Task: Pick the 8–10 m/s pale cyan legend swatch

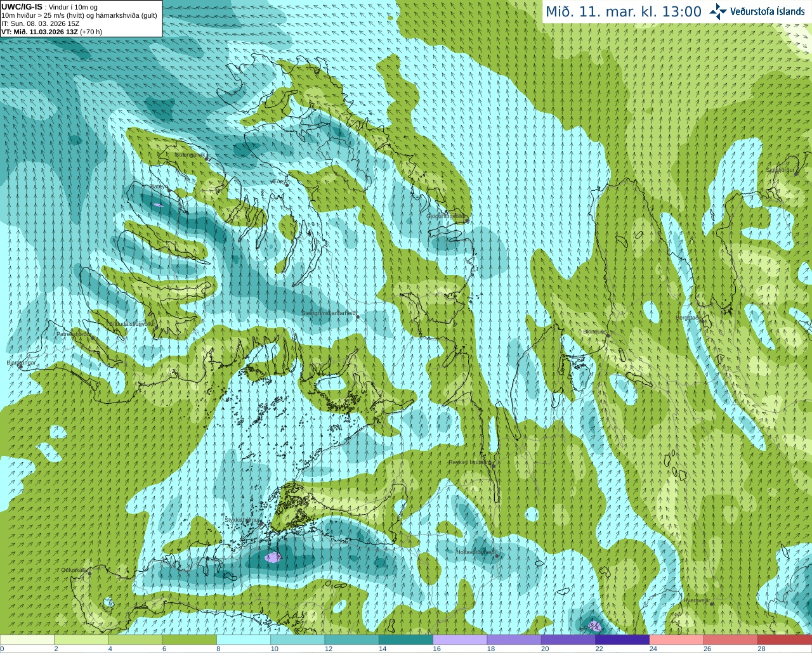Action: click(244, 640)
